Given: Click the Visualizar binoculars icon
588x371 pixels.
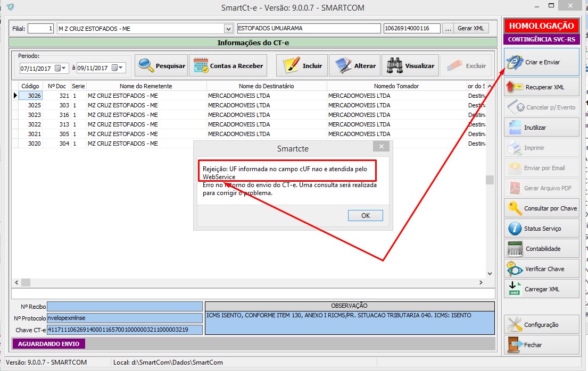Looking at the screenshot, I should point(395,65).
